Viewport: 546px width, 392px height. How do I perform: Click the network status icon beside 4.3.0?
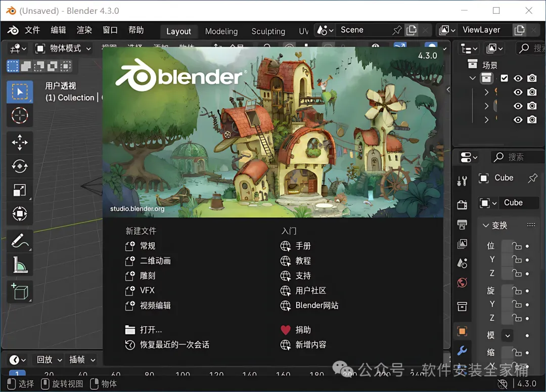pyautogui.click(x=503, y=383)
